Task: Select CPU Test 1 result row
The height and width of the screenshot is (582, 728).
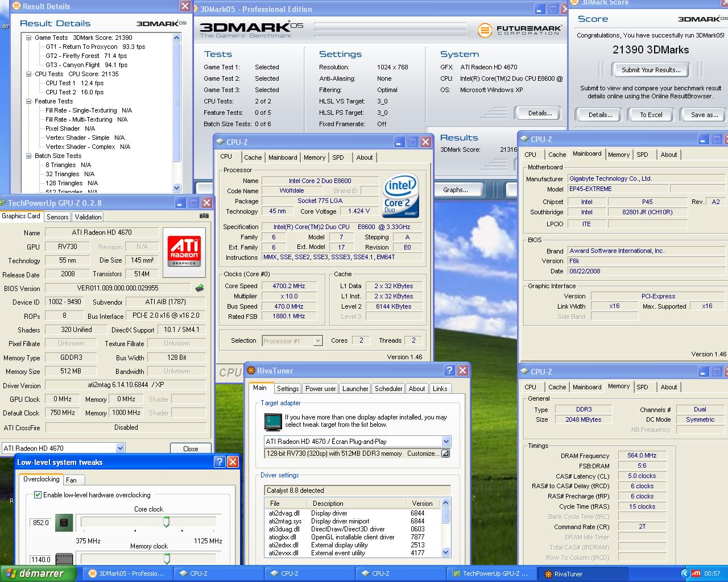Action: [75, 83]
